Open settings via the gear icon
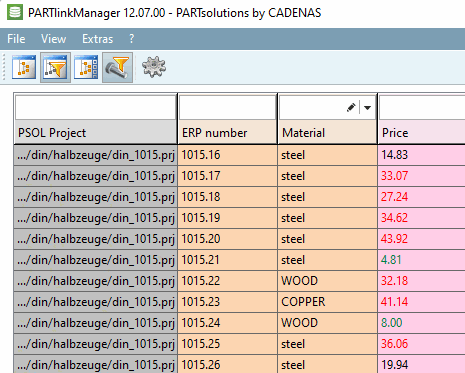This screenshot has height=373, width=465. (154, 67)
